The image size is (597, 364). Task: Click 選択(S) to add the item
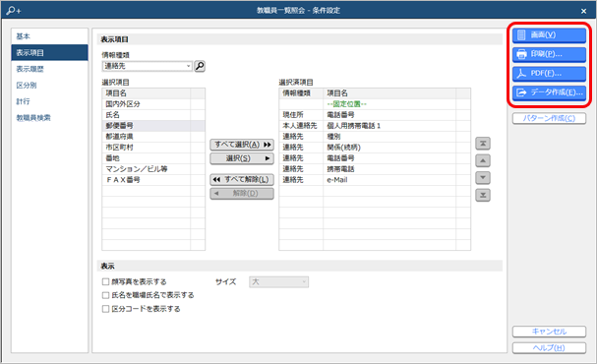coord(242,158)
